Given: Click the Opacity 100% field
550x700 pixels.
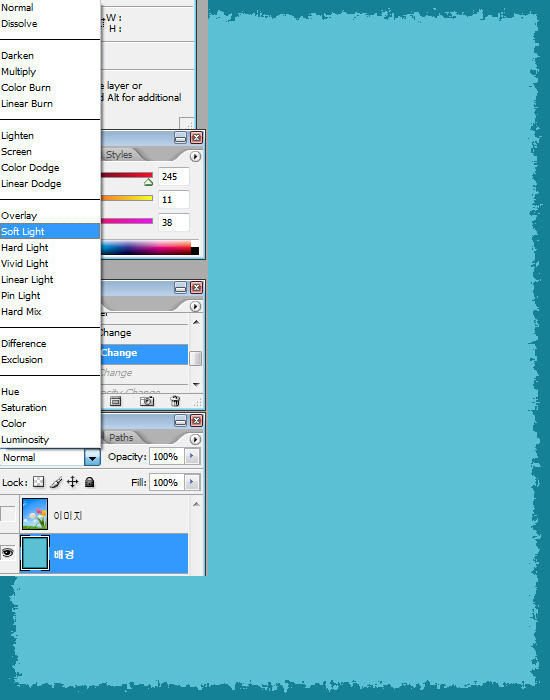Looking at the screenshot, I should click(167, 456).
